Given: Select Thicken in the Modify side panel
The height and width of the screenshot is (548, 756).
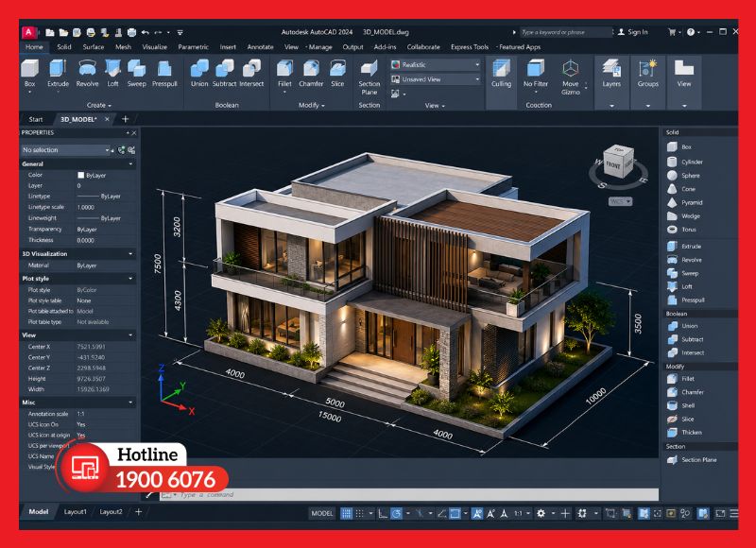Looking at the screenshot, I should pos(684,433).
